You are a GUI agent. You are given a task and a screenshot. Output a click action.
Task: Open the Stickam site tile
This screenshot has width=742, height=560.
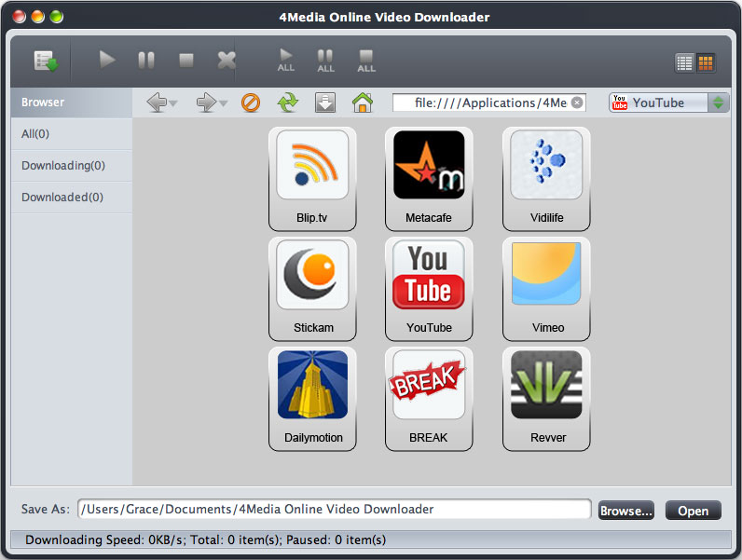pyautogui.click(x=312, y=289)
